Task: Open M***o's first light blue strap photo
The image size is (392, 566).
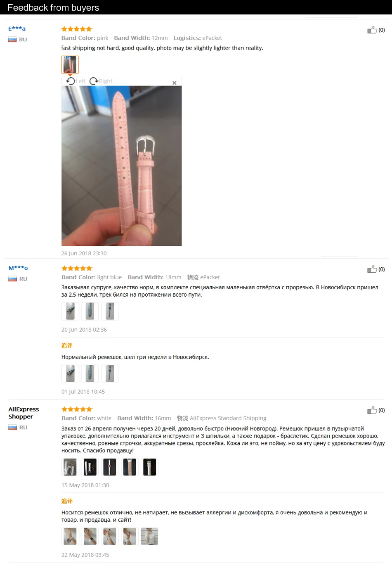Action: tap(70, 311)
